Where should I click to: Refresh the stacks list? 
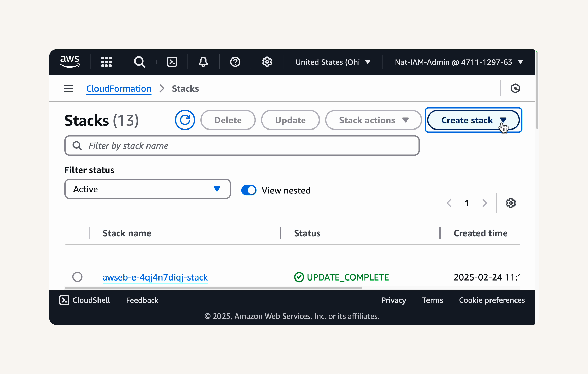[x=185, y=120]
